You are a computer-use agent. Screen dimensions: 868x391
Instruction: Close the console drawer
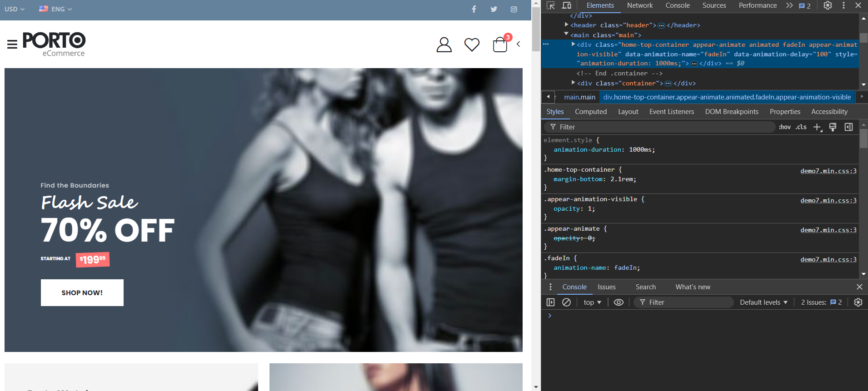(x=859, y=287)
